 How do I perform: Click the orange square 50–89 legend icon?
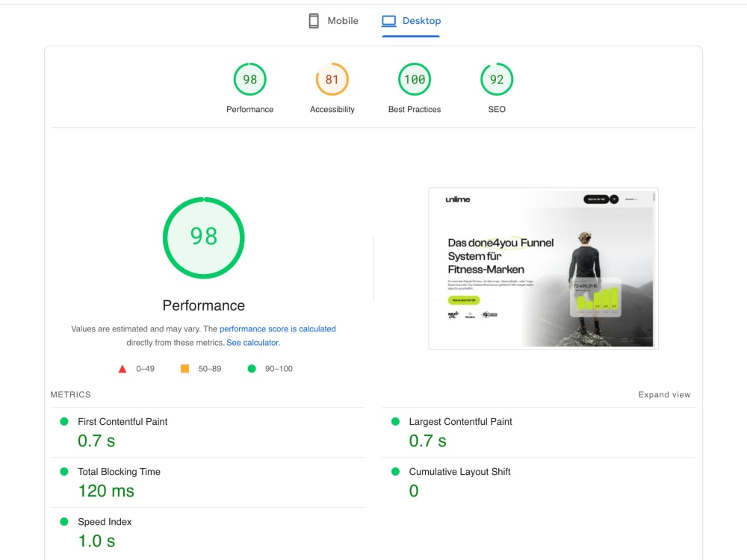(x=185, y=369)
